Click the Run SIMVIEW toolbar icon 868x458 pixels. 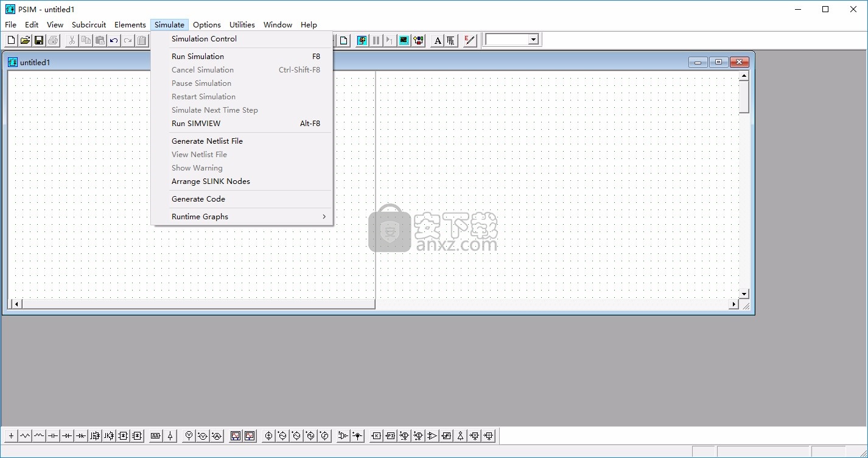[404, 40]
